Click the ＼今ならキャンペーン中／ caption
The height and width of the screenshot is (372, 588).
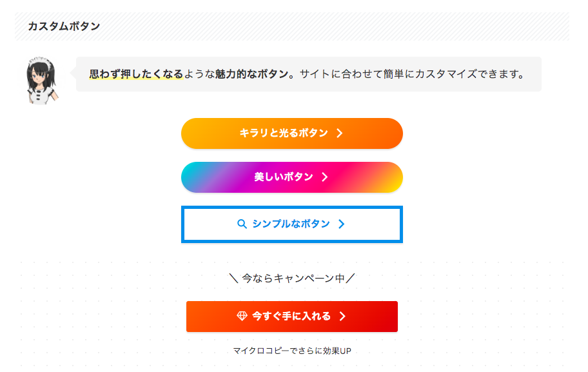point(292,279)
